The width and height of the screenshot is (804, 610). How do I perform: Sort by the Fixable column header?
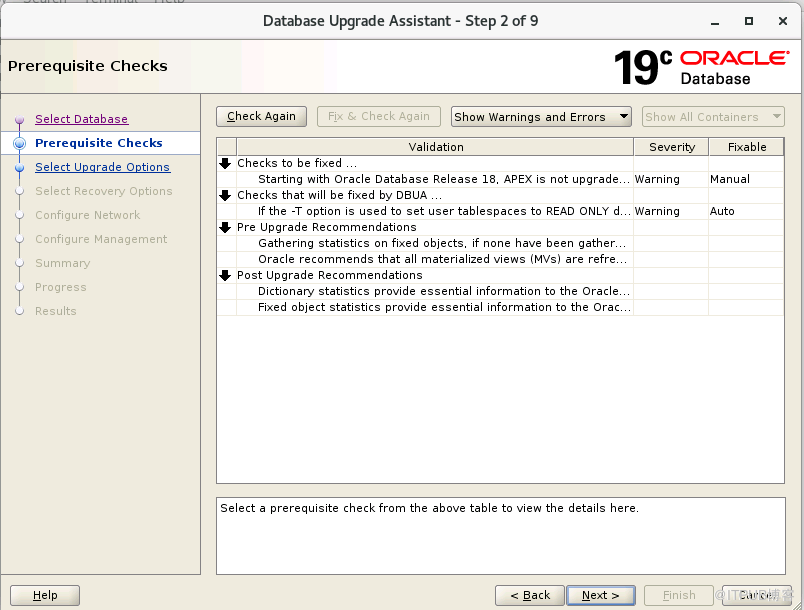click(747, 147)
